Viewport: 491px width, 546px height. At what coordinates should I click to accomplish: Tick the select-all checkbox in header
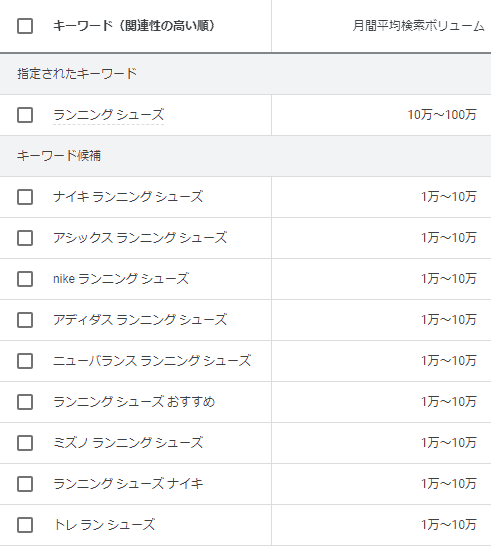tap(25, 26)
